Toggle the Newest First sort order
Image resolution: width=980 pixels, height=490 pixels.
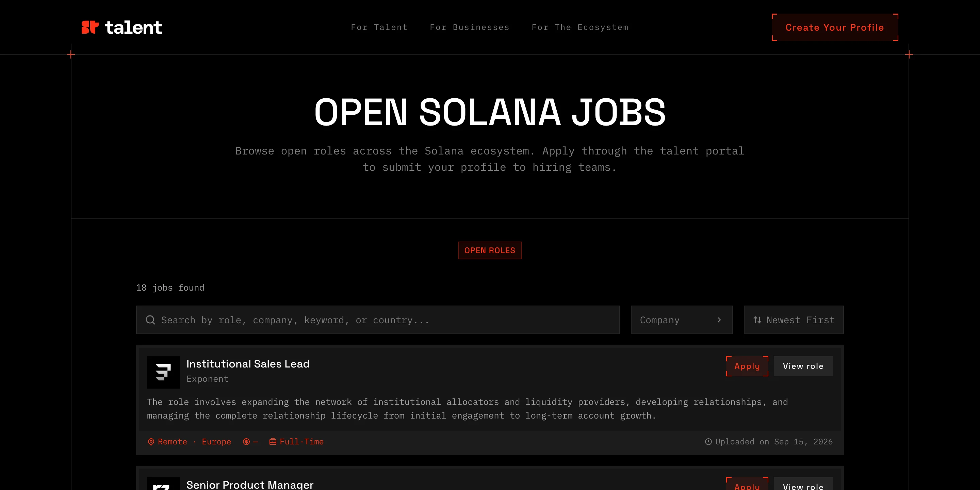[794, 320]
